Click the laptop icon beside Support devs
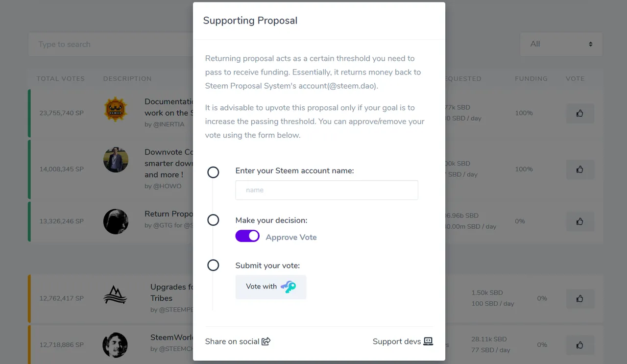The width and height of the screenshot is (627, 364). 428,341
